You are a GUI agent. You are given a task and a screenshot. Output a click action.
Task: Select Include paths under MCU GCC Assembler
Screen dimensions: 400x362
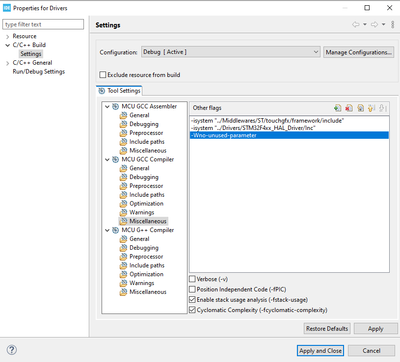147,142
